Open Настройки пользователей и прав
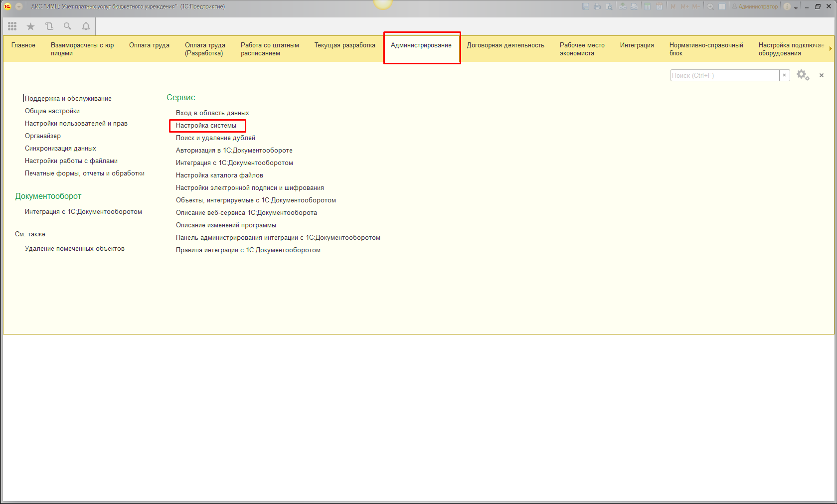The image size is (837, 504). click(x=76, y=124)
